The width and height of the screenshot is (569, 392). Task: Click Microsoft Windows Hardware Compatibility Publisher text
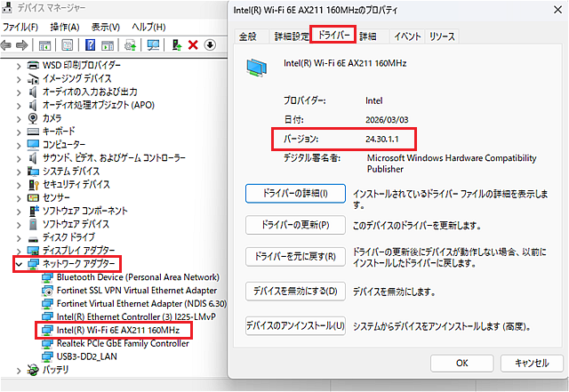[452, 164]
